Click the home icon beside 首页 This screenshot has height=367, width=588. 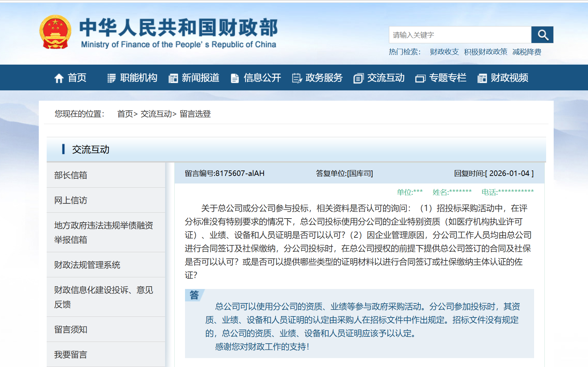[59, 78]
